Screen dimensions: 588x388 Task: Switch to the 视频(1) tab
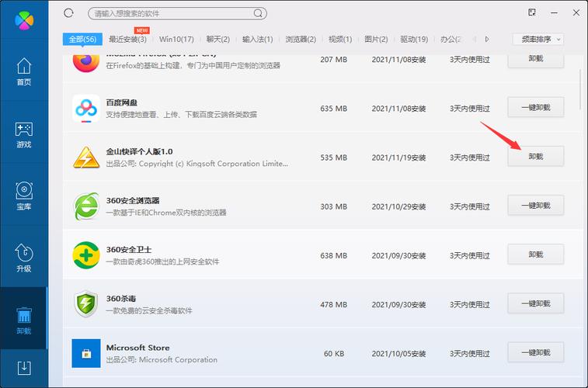(x=340, y=39)
